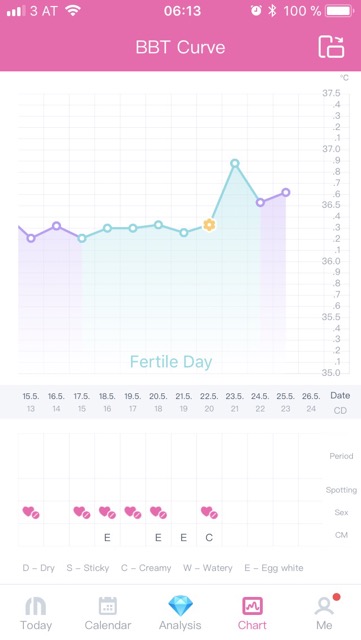This screenshot has height=640, width=361.
Task: Tap the temperature point on 16.5.
Action: click(x=56, y=226)
